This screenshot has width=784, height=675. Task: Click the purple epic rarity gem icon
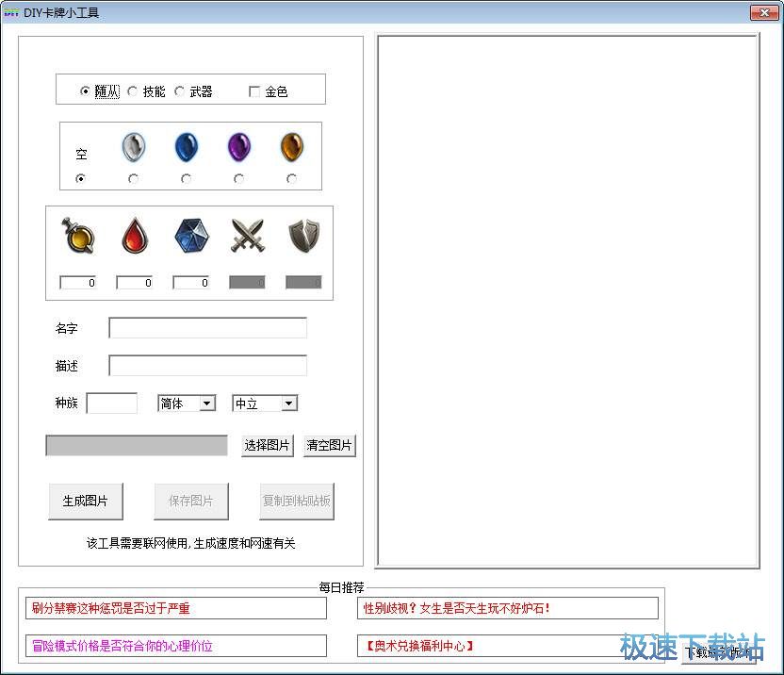point(239,147)
